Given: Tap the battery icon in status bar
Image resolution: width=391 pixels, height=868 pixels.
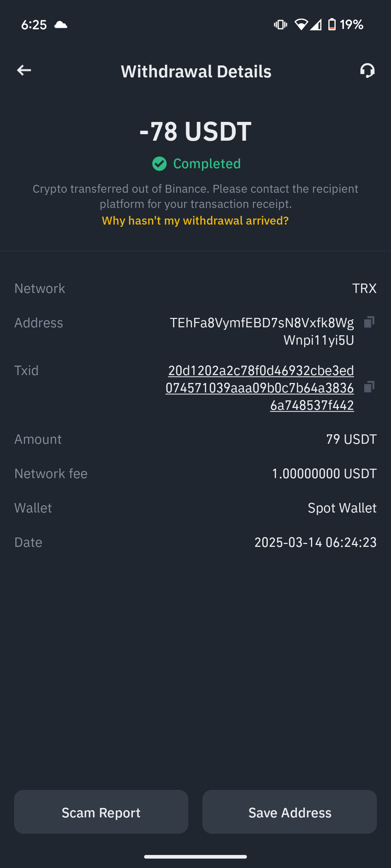Looking at the screenshot, I should pos(332,25).
